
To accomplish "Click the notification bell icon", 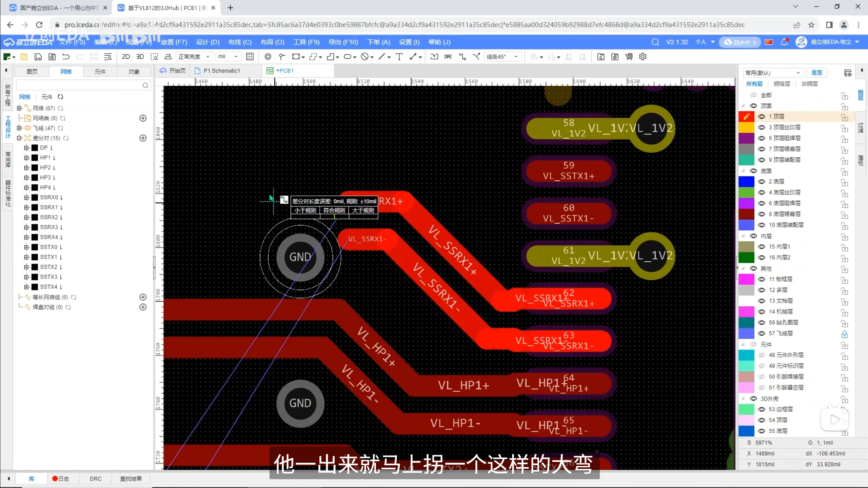I will click(x=784, y=42).
